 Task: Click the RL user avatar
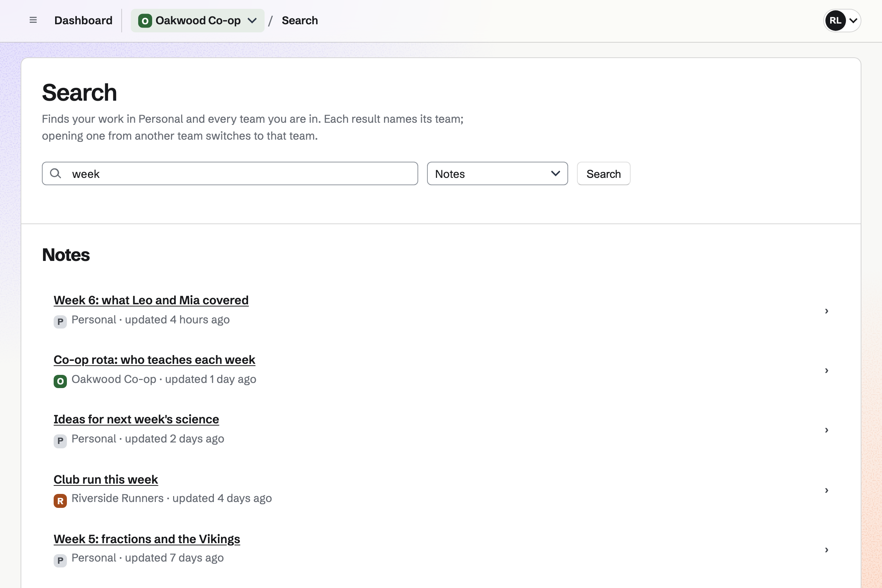tap(835, 21)
